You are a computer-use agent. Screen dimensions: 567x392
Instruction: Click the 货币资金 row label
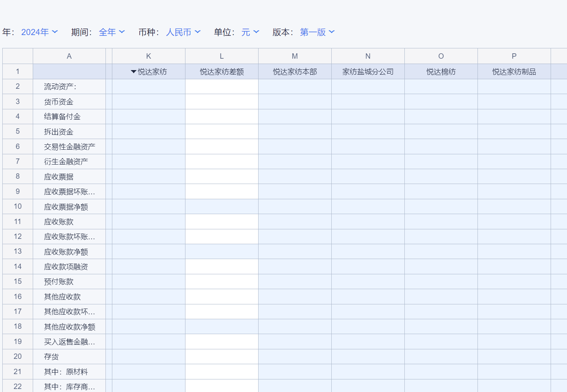click(x=59, y=102)
